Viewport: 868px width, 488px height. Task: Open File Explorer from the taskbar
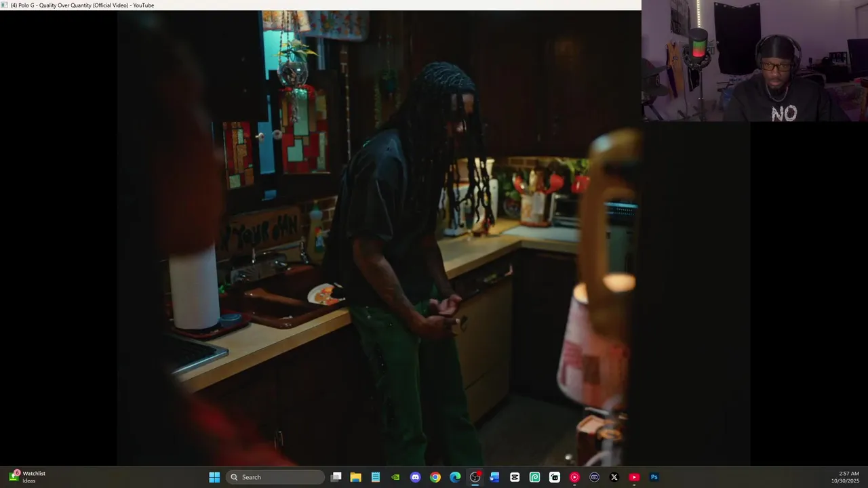click(x=355, y=477)
